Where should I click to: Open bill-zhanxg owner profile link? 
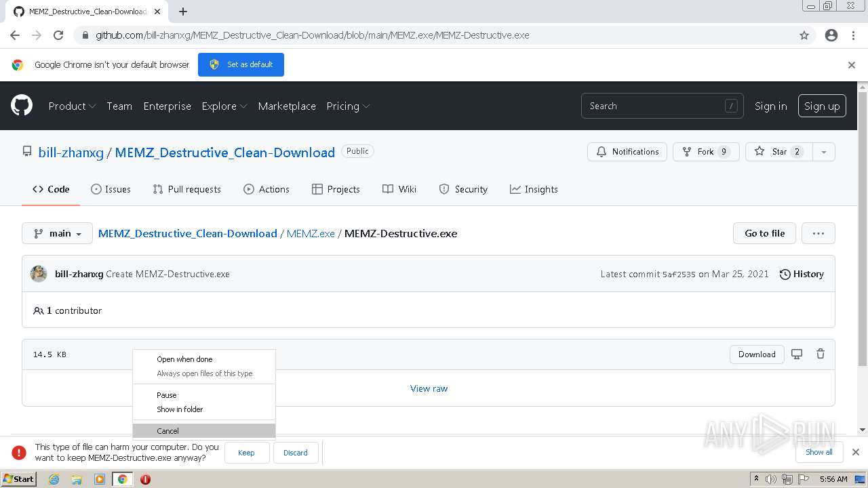[x=71, y=152]
